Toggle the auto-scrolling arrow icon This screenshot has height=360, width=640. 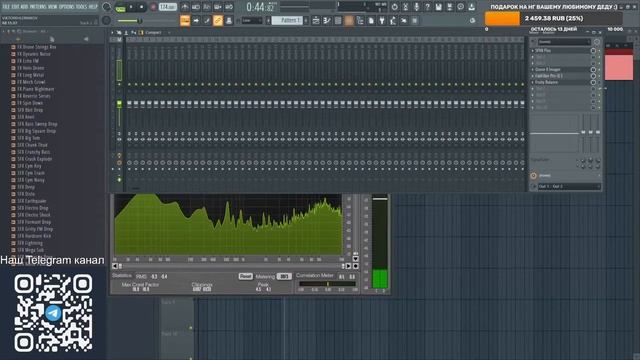pos(196,20)
